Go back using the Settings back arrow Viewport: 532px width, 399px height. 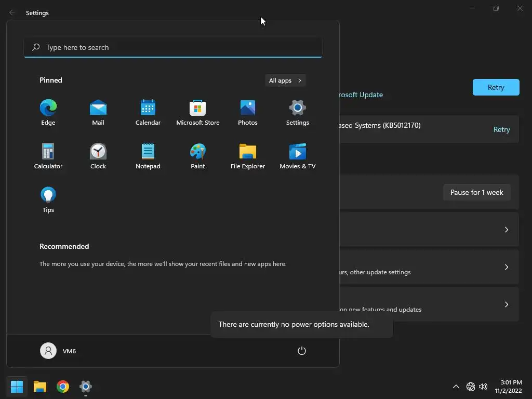pyautogui.click(x=12, y=12)
